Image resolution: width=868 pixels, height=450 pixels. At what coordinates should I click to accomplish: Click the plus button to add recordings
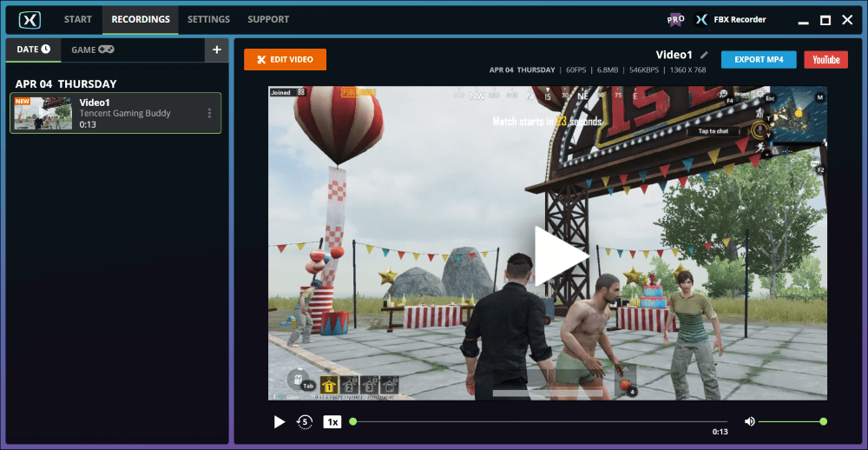[216, 50]
